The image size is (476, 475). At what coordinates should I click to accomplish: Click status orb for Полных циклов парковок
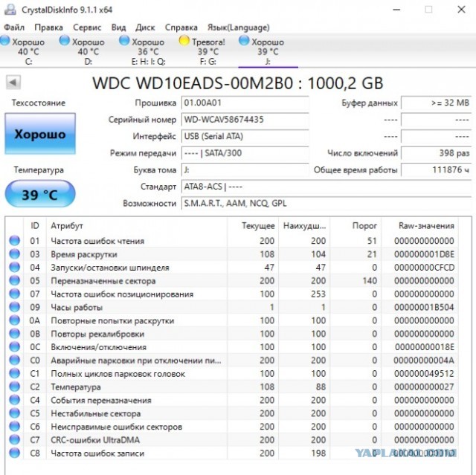14,373
